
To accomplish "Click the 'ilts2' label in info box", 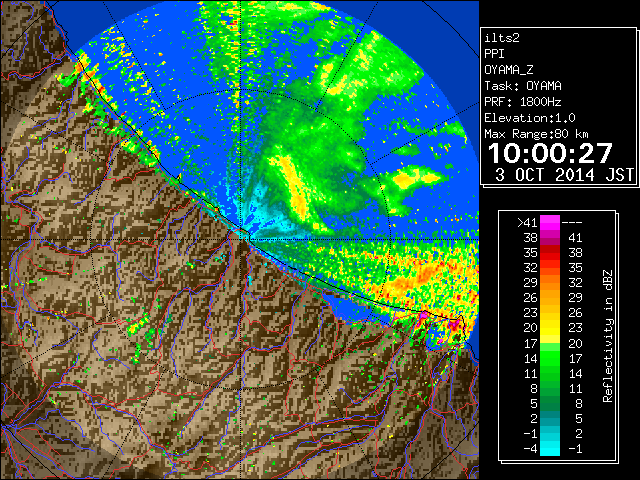I will pos(502,38).
